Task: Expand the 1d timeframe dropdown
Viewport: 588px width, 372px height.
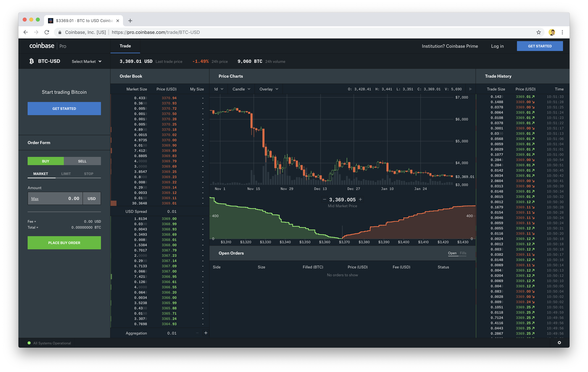Action: tap(218, 89)
